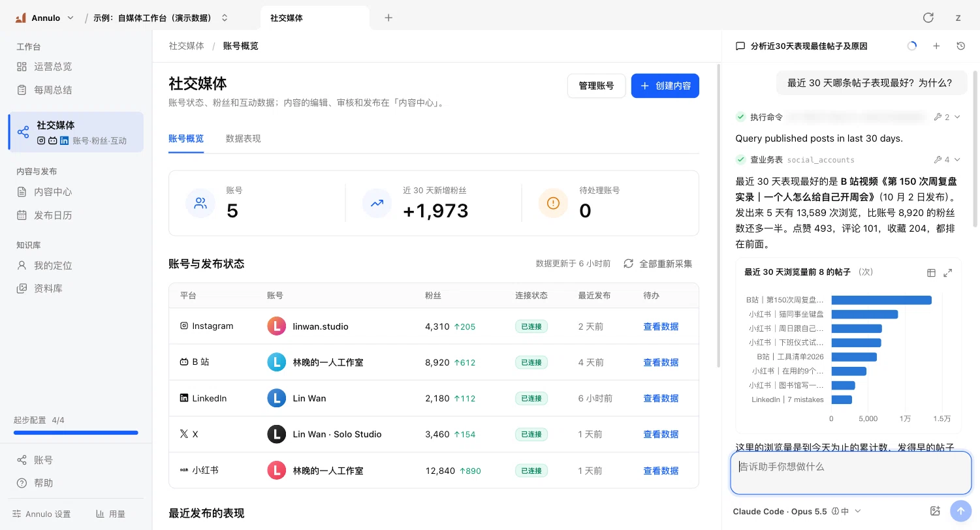
Task: Open the Claude Code model selector dropdown
Action: point(797,512)
